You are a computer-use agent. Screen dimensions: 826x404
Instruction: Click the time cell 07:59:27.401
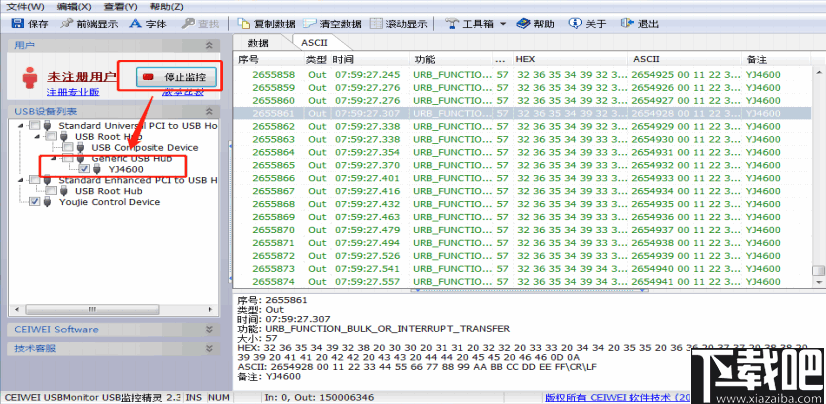(368, 178)
